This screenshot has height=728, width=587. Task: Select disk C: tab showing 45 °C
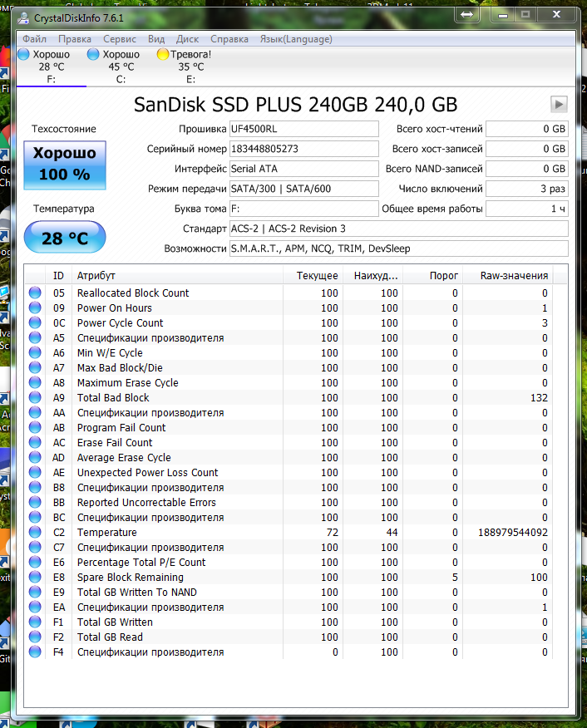pos(121,66)
